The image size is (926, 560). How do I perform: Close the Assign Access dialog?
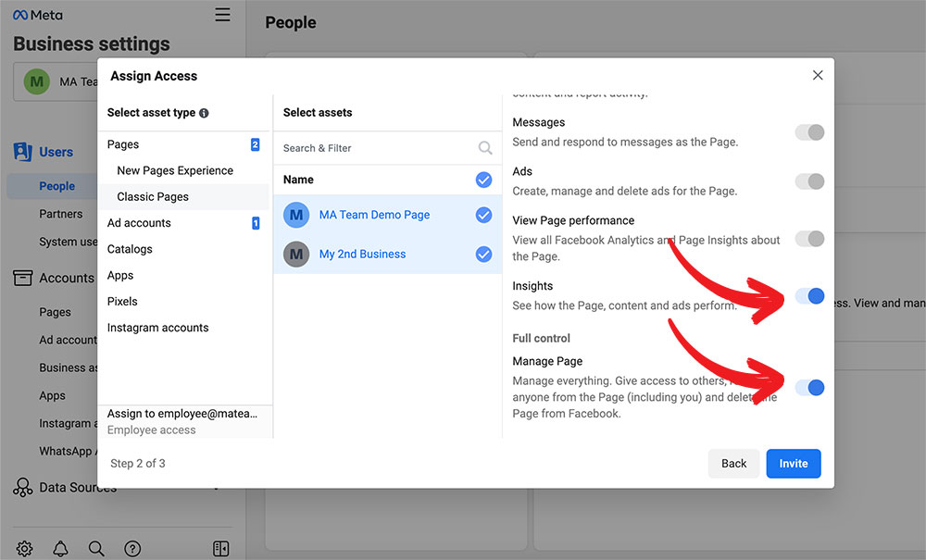[817, 76]
